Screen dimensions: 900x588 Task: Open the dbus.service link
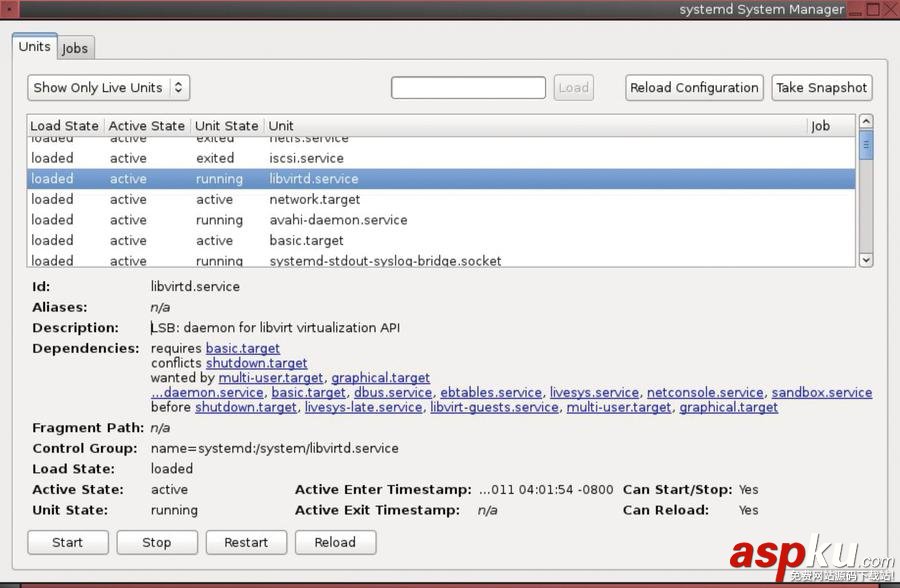(393, 393)
